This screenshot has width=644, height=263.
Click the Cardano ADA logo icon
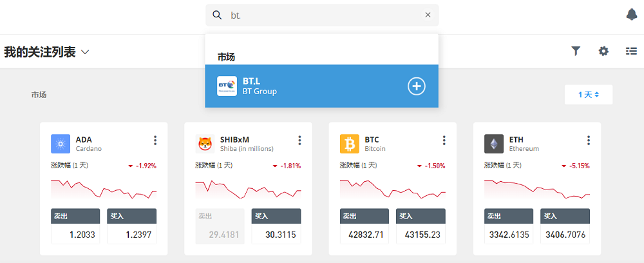(x=61, y=144)
